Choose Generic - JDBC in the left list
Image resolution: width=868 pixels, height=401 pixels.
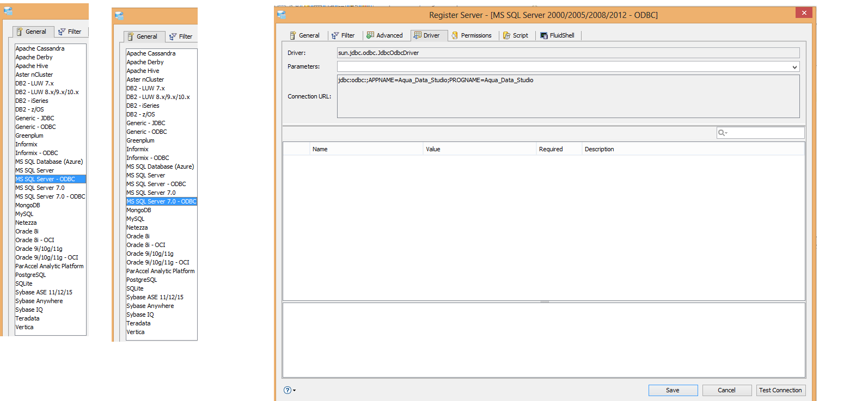(x=50, y=118)
